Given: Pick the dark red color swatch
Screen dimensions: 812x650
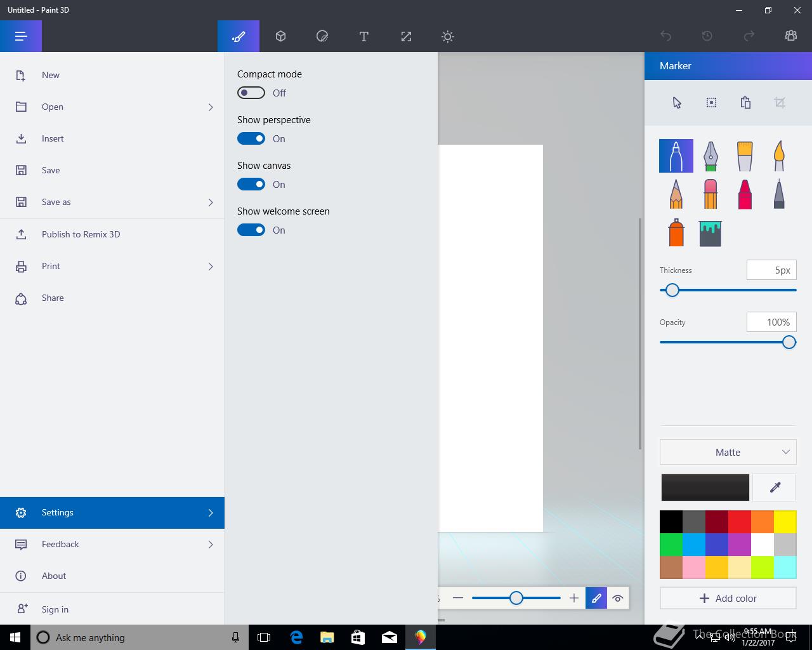Looking at the screenshot, I should tap(716, 522).
